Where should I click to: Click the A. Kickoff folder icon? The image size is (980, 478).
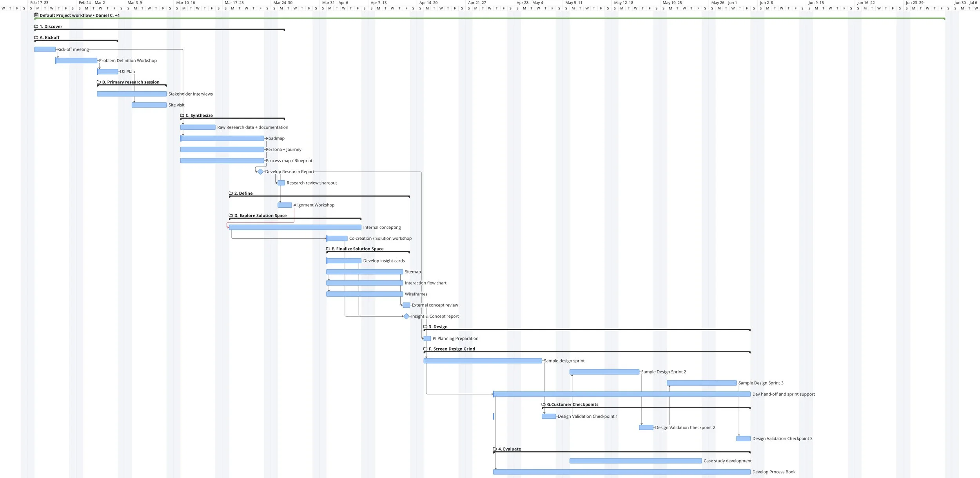(36, 38)
